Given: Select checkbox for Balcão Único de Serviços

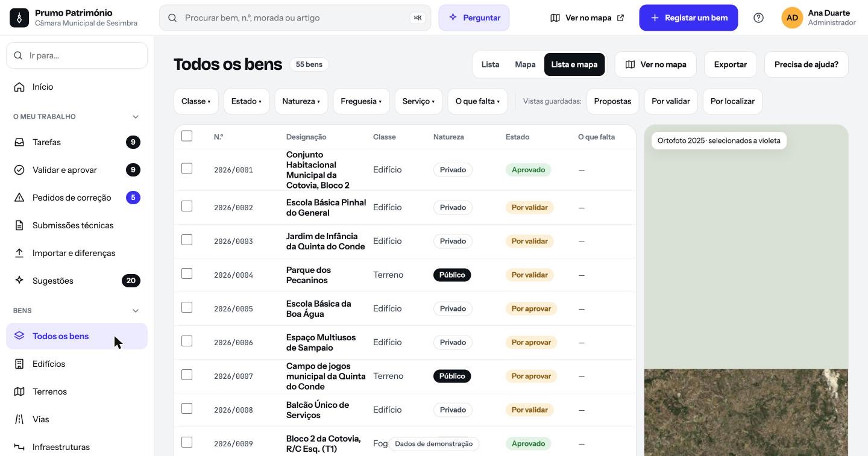Looking at the screenshot, I should point(187,408).
